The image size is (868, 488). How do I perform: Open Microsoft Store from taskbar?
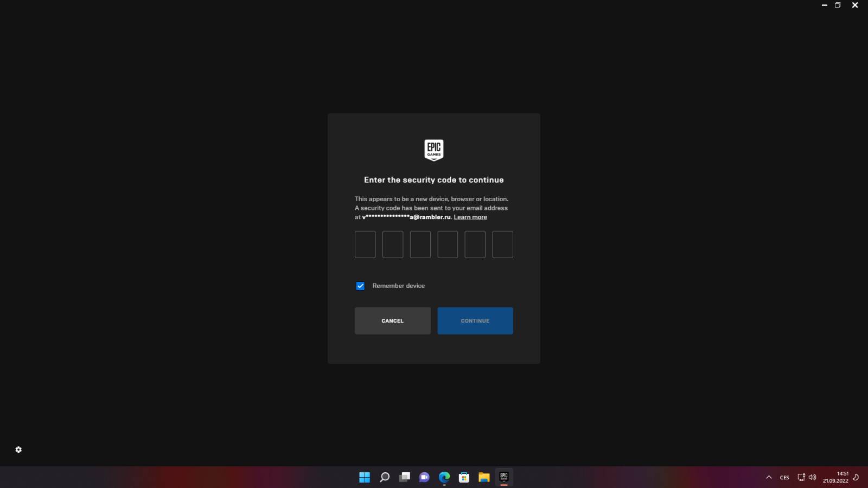[x=464, y=477]
